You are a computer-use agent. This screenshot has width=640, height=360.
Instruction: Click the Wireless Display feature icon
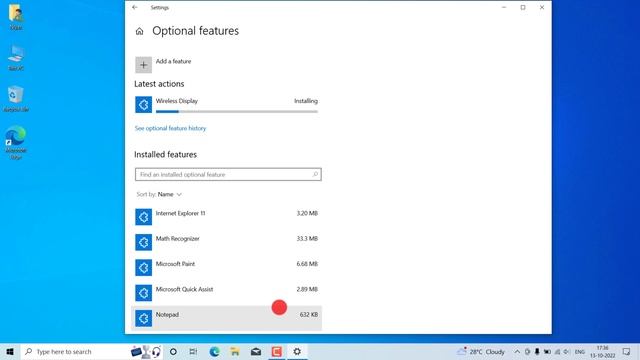pyautogui.click(x=143, y=104)
